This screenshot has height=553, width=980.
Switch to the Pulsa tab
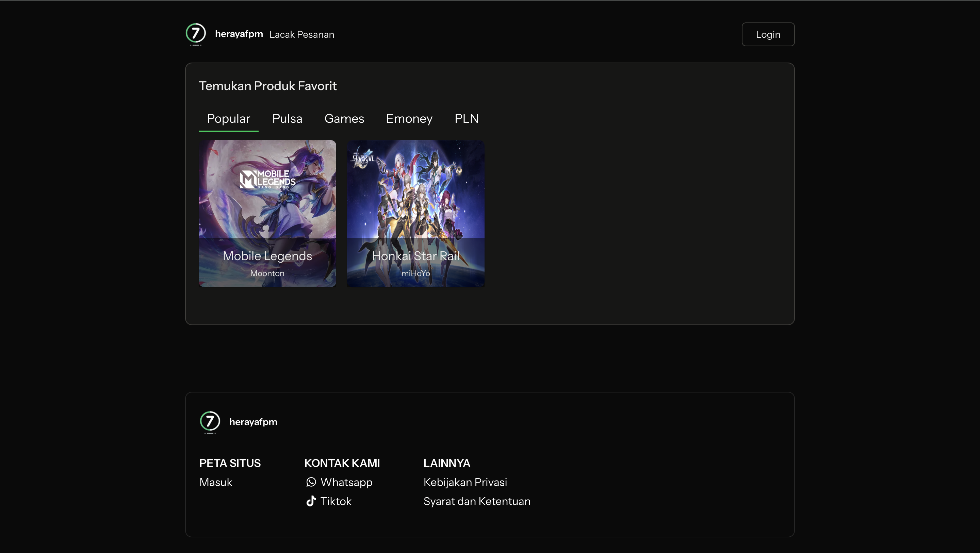coord(287,119)
